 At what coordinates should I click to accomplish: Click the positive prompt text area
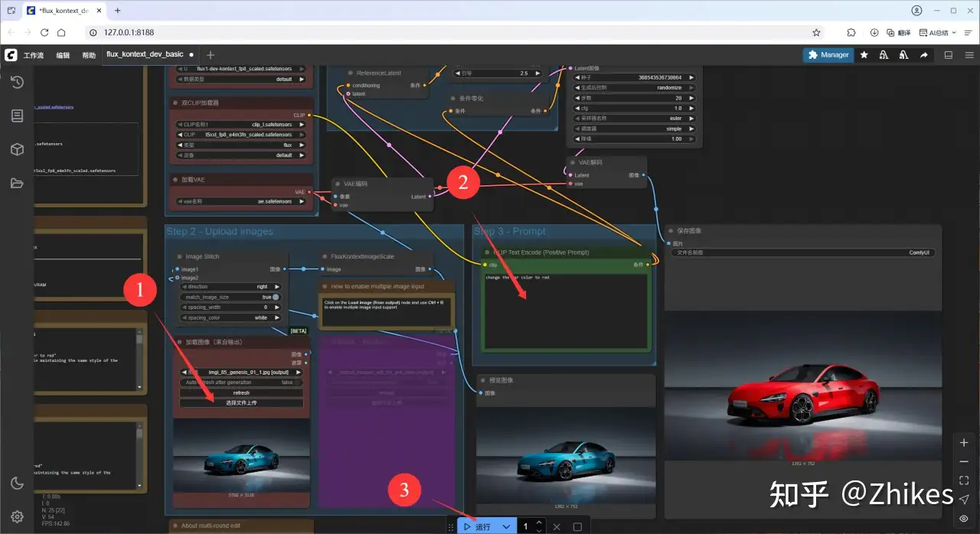pyautogui.click(x=566, y=311)
